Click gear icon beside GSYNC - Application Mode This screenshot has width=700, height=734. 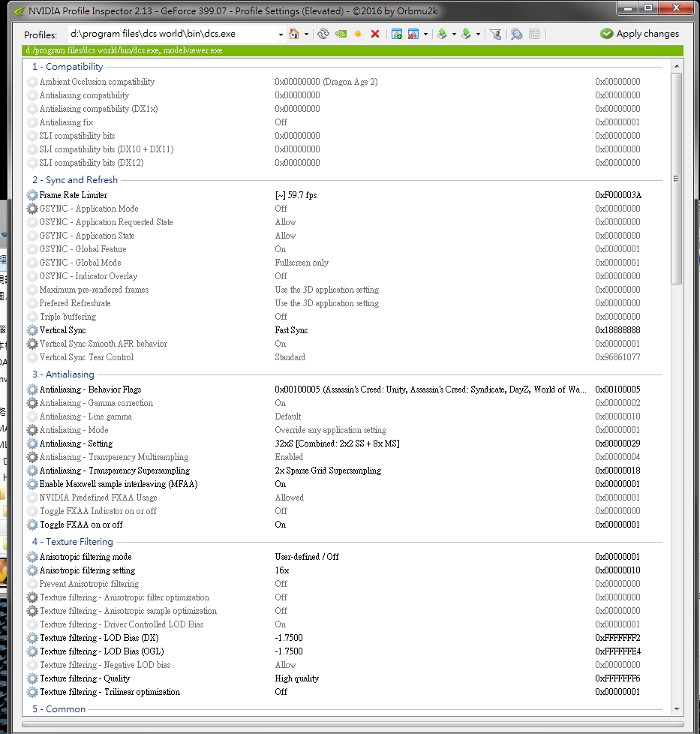tap(32, 209)
